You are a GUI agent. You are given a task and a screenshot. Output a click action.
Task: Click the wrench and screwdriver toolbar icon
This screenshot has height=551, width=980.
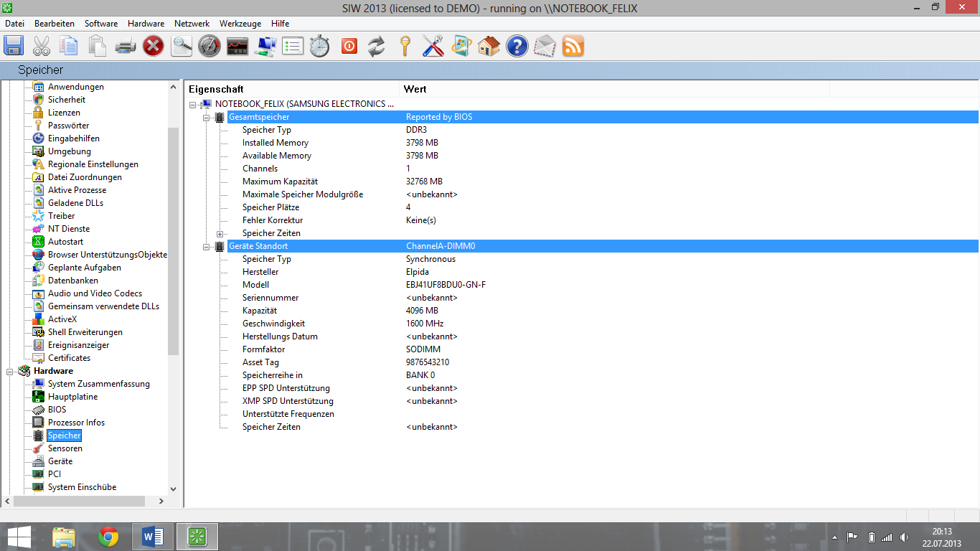(433, 47)
